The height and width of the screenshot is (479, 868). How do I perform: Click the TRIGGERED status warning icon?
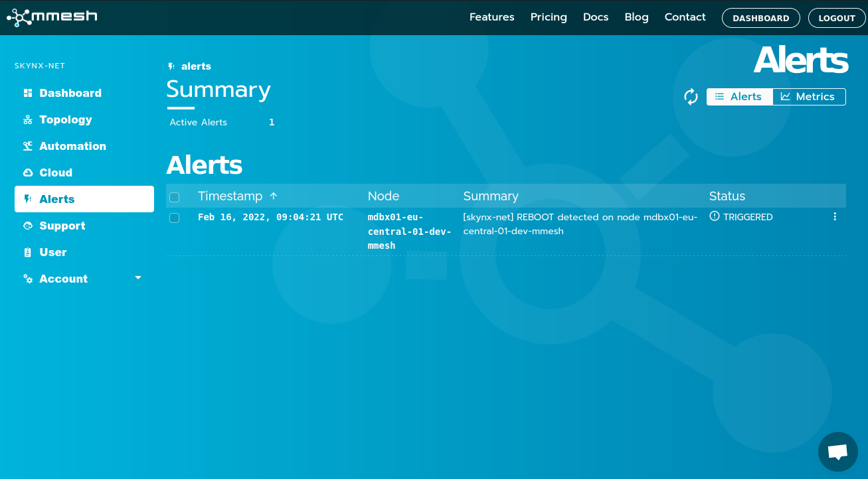(x=715, y=216)
